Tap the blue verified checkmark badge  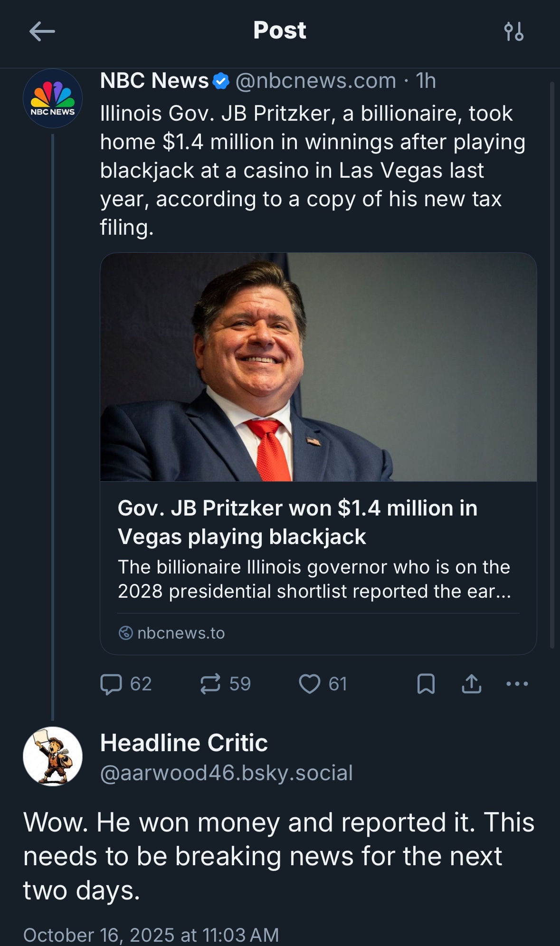click(220, 81)
